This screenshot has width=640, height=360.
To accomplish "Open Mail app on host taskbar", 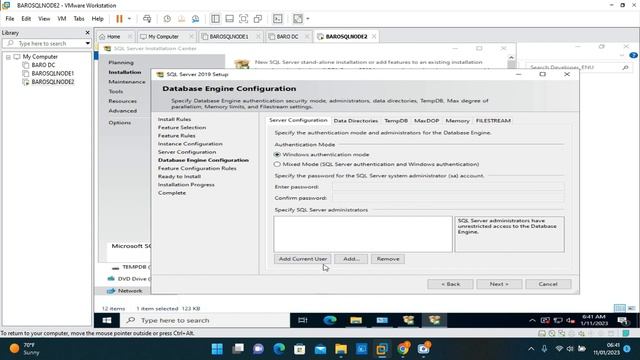I will coord(320,349).
